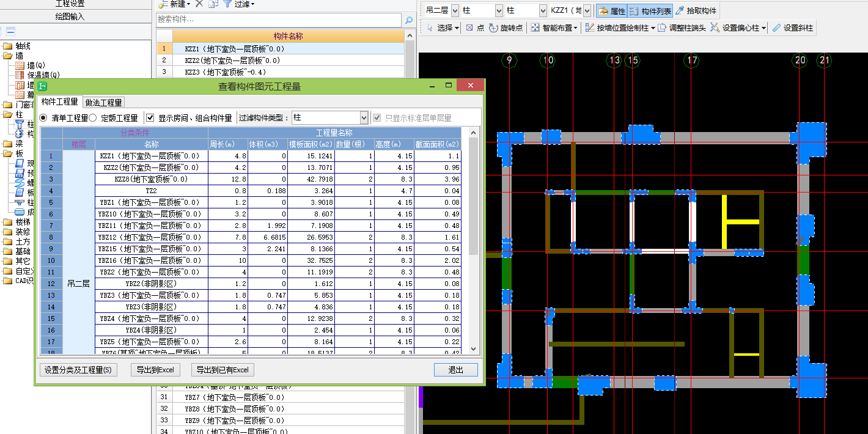
Task: Select the 清单工程量 radio button
Action: tap(43, 117)
